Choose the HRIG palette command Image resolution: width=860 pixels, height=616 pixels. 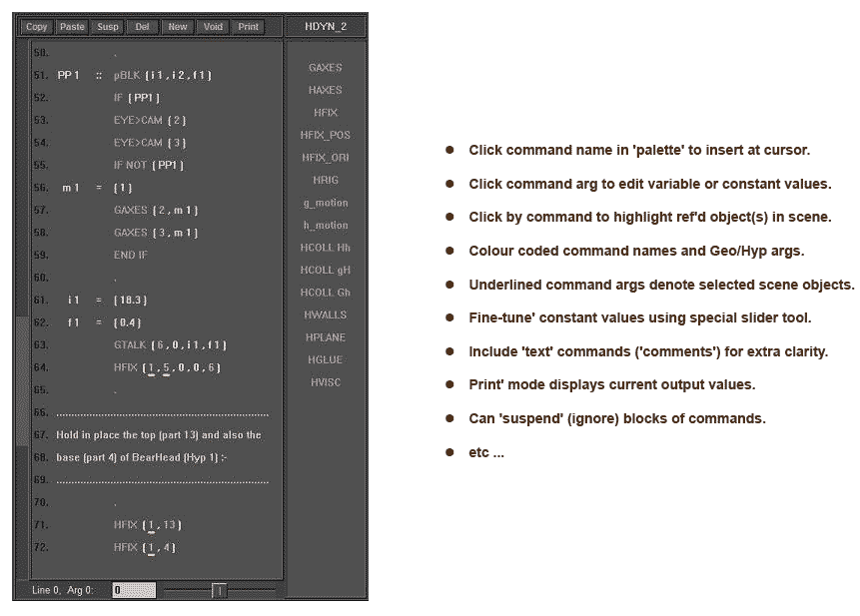(326, 180)
